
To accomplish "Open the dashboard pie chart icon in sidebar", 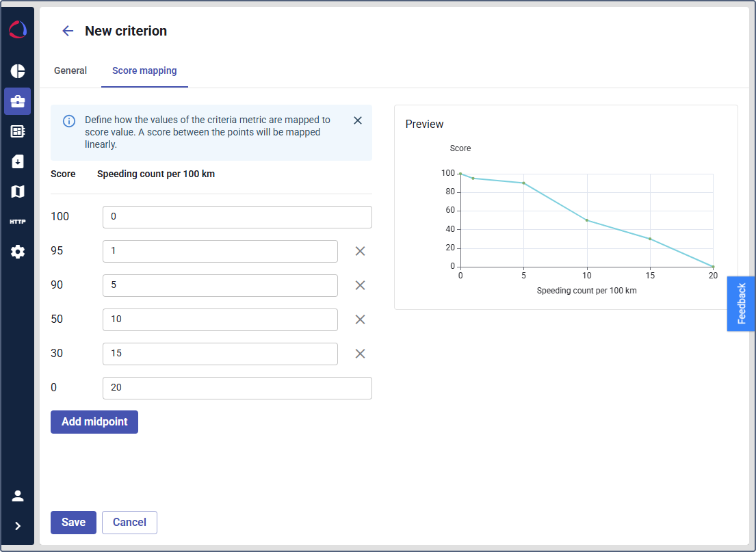I will (18, 71).
